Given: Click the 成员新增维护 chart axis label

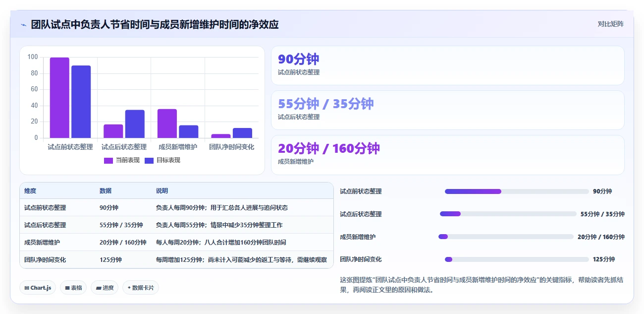Looking at the screenshot, I should click(x=178, y=147).
